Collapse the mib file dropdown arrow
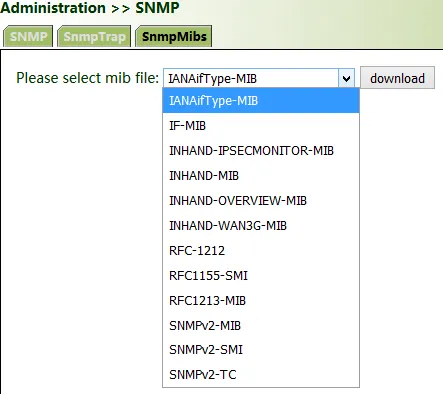Viewport: 443px width, 394px height. [346, 78]
